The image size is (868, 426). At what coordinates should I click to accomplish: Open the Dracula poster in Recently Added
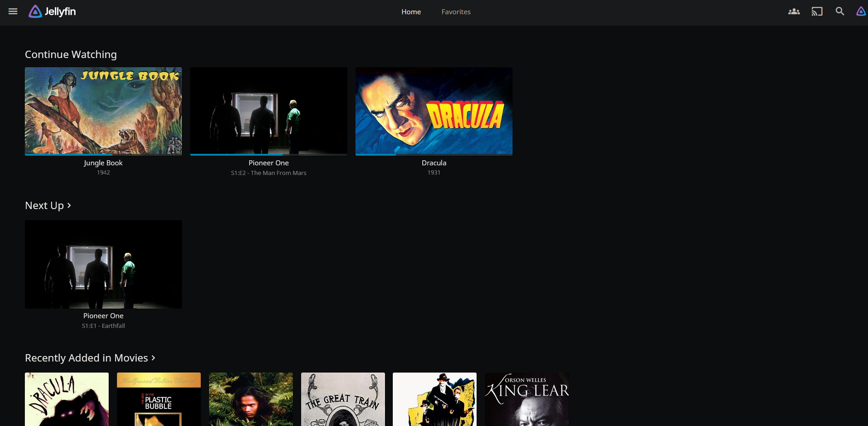point(67,399)
